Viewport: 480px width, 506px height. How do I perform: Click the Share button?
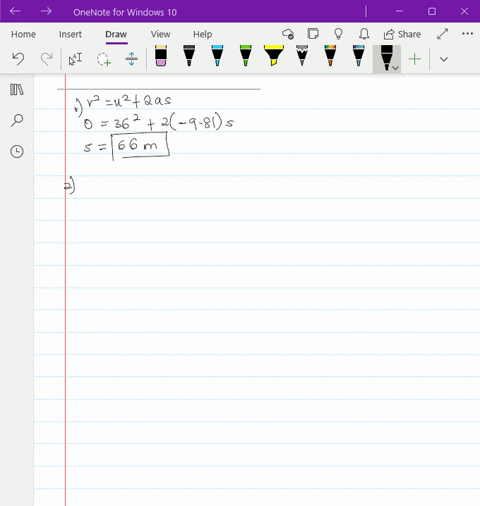(x=402, y=34)
